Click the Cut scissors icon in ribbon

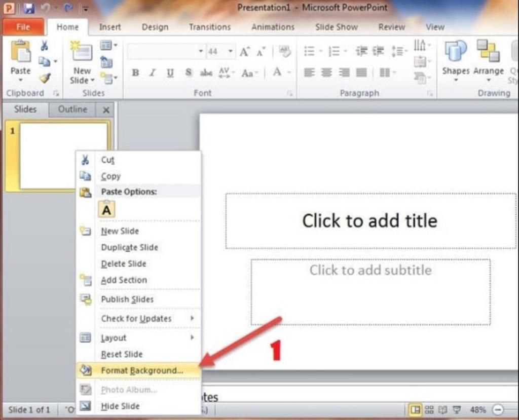(45, 45)
